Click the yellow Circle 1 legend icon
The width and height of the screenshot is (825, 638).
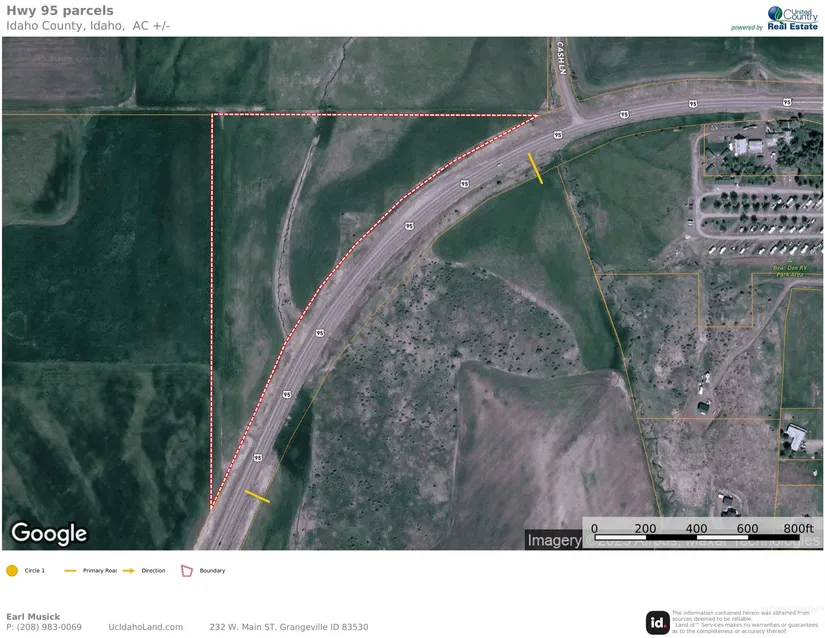[12, 571]
